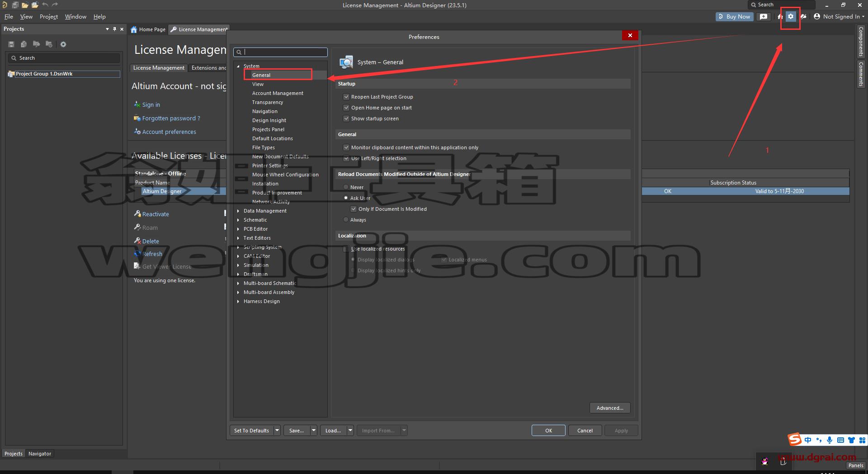
Task: Open the Save... dropdown arrow
Action: coord(314,431)
